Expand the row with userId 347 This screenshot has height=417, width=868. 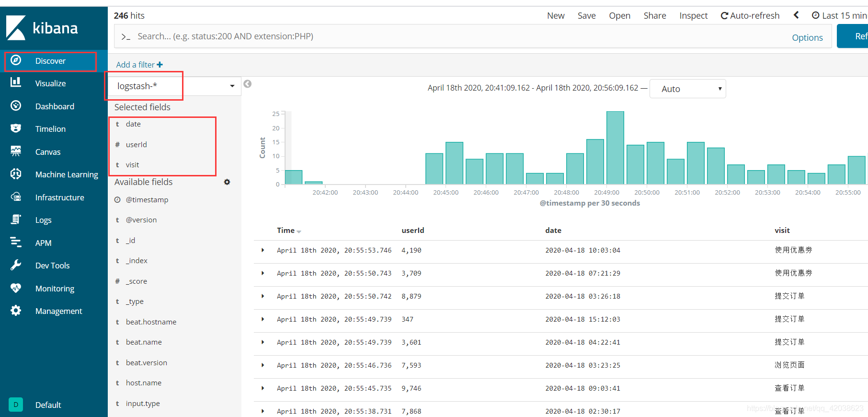click(263, 319)
